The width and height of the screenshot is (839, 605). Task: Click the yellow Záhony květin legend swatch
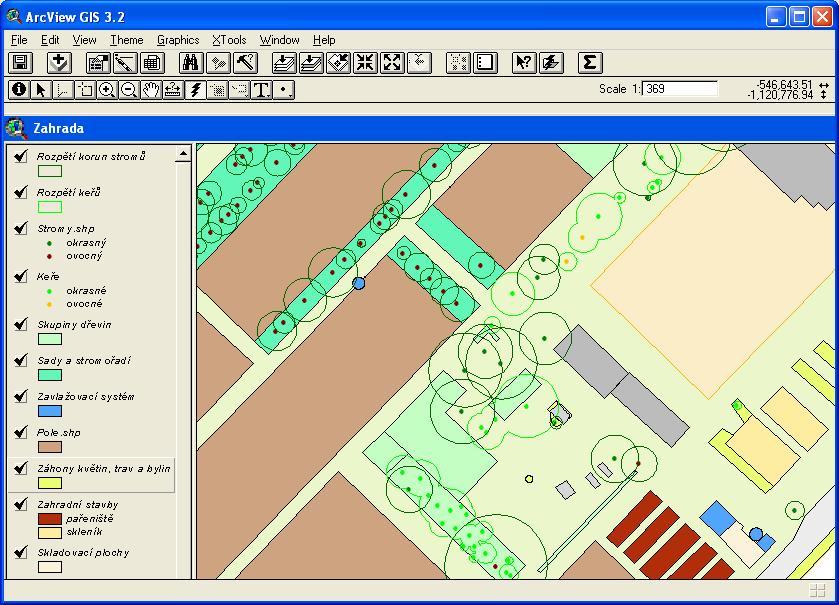pos(50,483)
